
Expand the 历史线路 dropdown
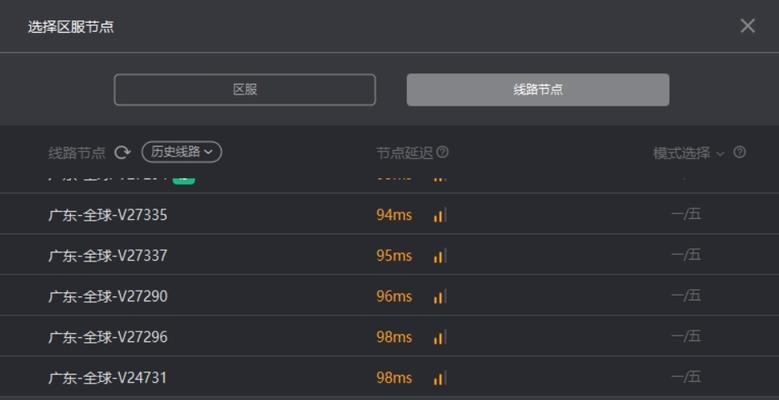(x=182, y=152)
